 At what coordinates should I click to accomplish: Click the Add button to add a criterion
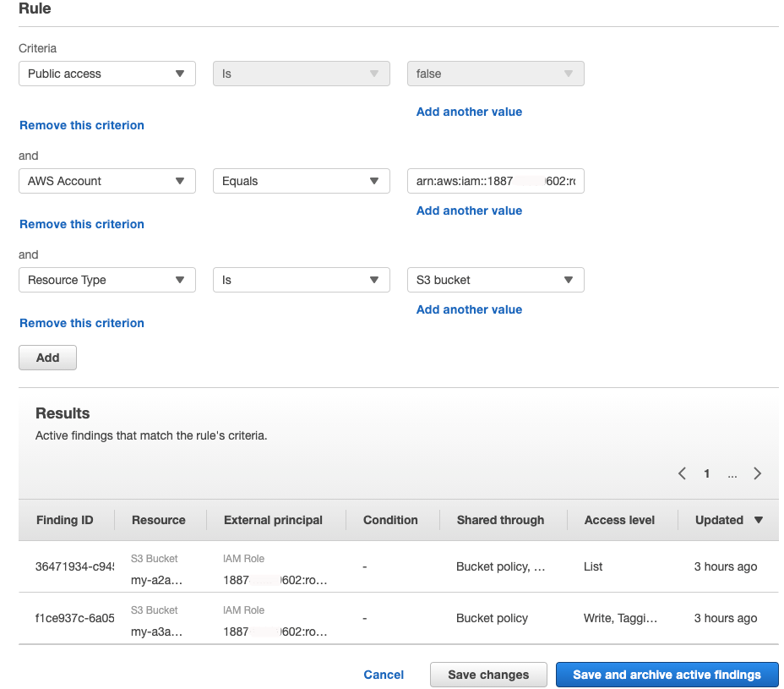click(x=47, y=358)
